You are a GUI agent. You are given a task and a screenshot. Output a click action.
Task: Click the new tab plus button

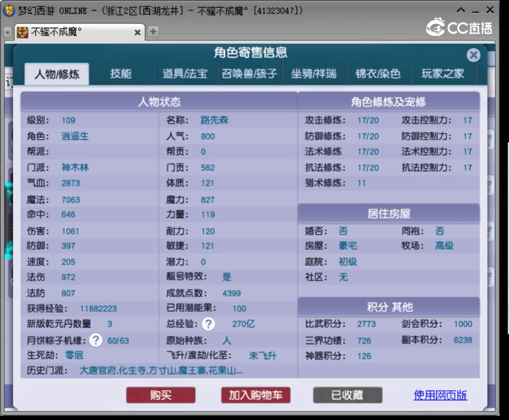click(x=153, y=31)
